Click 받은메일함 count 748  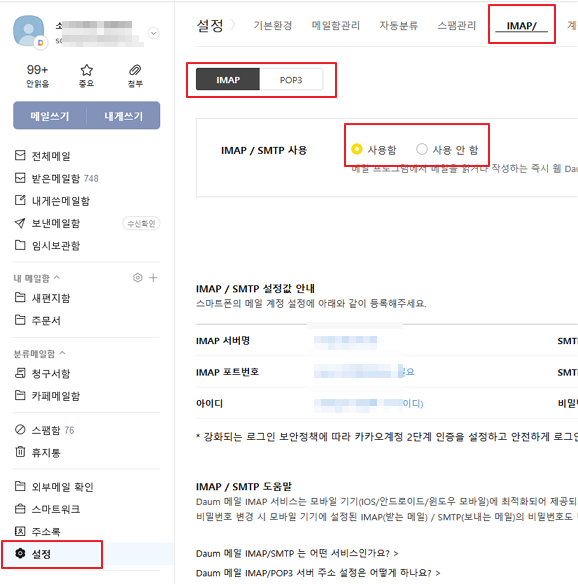point(91,179)
